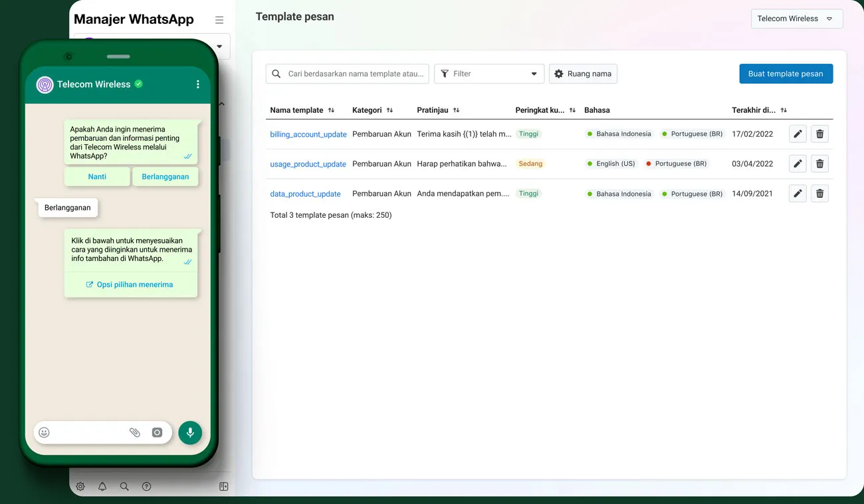Open the three-dot menu in the chat header
864x504 pixels.
(x=197, y=84)
